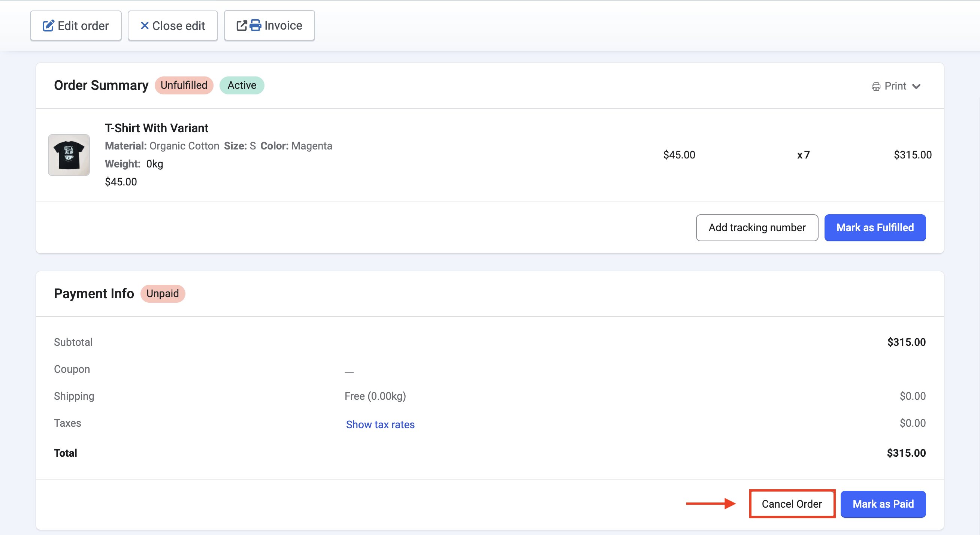Click the Edit order button text
This screenshot has height=535, width=980.
[83, 26]
